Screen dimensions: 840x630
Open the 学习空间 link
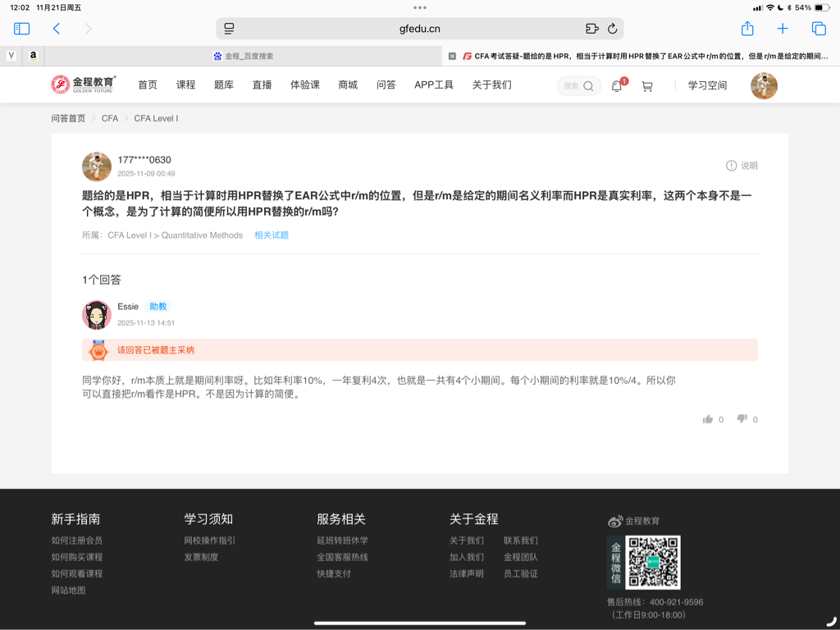click(707, 85)
